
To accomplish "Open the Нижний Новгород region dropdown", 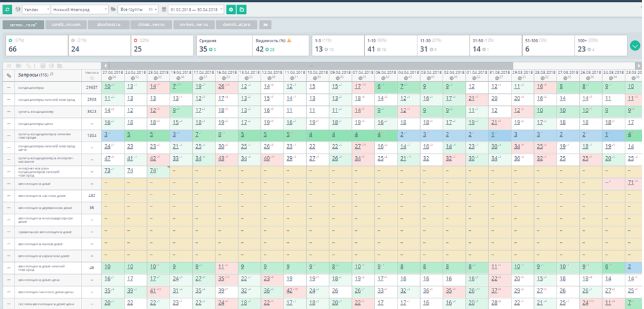I will click(80, 9).
